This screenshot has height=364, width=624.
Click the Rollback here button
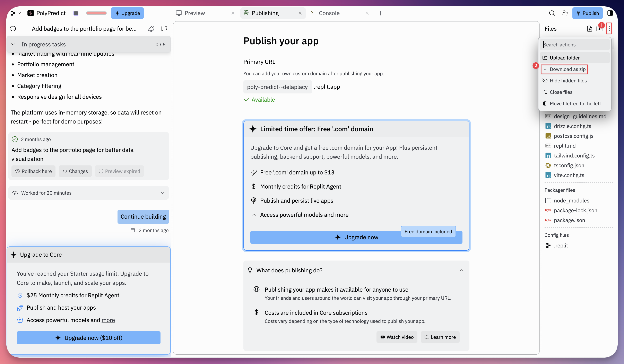(33, 171)
